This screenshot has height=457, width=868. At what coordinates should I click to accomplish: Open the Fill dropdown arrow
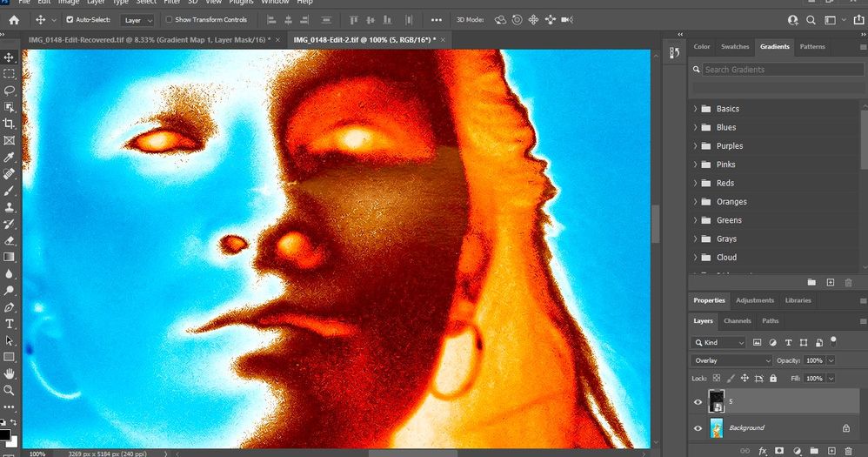(x=831, y=379)
